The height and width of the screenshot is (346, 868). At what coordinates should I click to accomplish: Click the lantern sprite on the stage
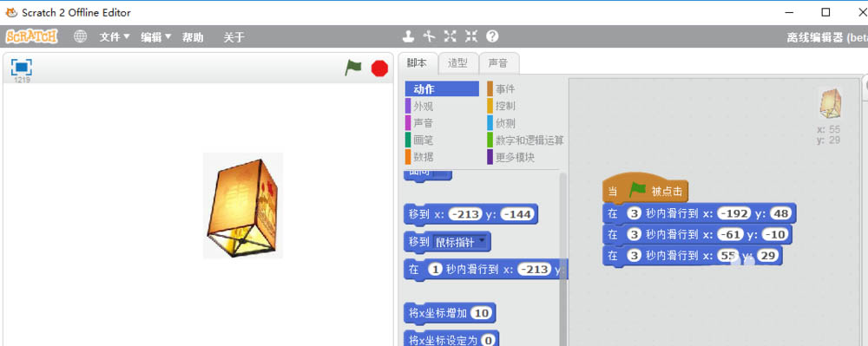pyautogui.click(x=242, y=206)
